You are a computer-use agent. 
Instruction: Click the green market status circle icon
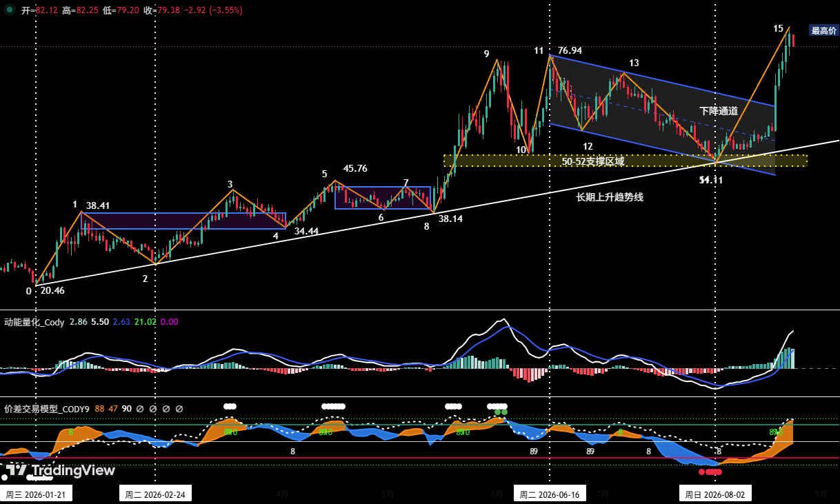click(8, 10)
